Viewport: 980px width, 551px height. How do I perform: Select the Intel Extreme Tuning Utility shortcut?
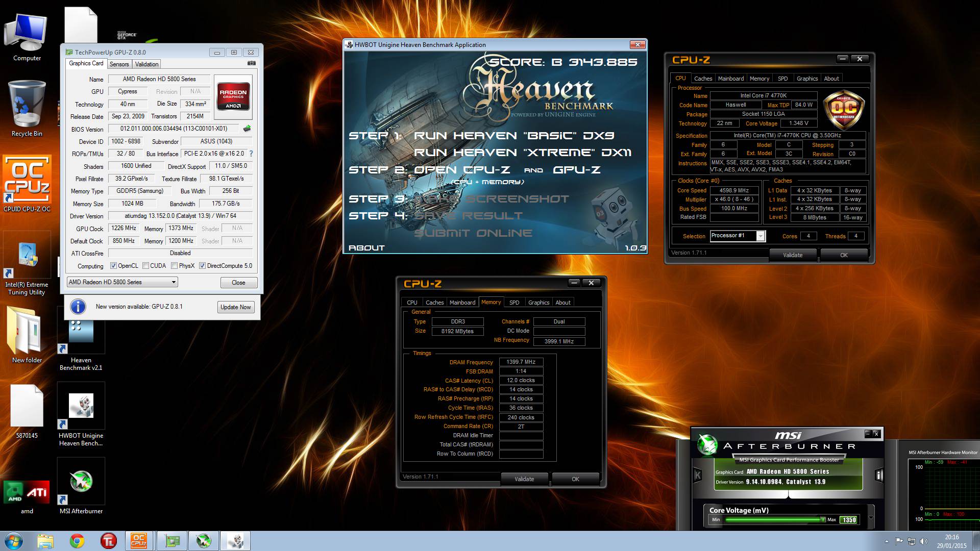coord(27,264)
